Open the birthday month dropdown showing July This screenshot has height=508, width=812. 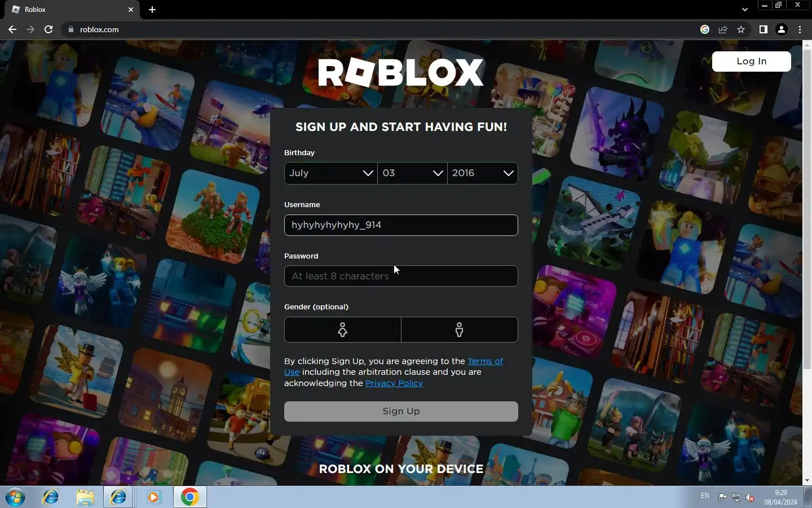(x=331, y=173)
